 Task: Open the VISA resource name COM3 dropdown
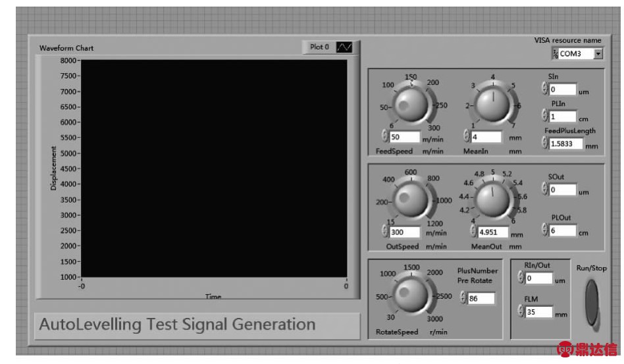click(x=598, y=54)
